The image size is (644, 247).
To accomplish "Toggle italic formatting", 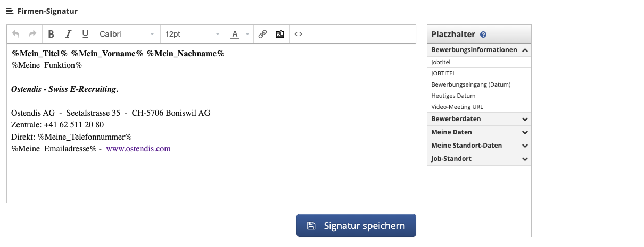I will (x=68, y=34).
